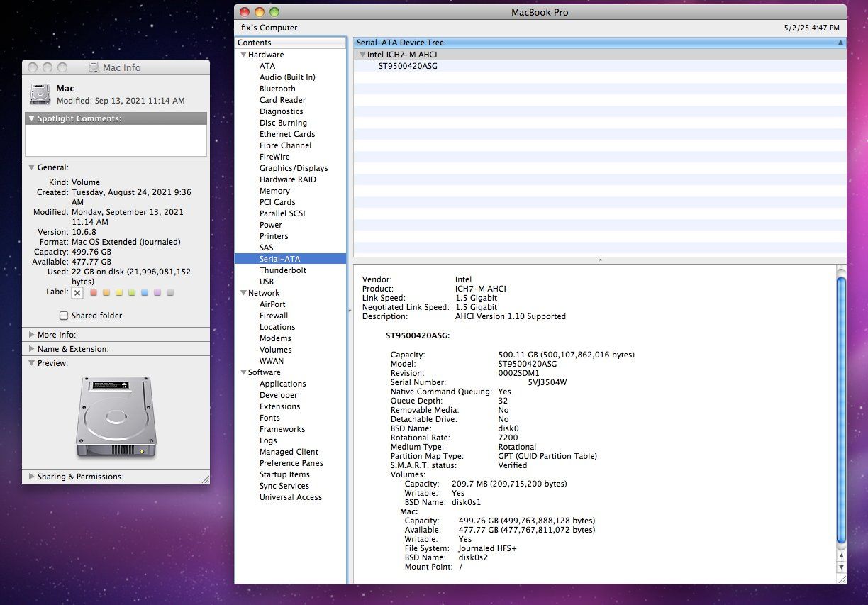Click the Mac volume heading in details
This screenshot has width=868, height=605.
[x=409, y=511]
